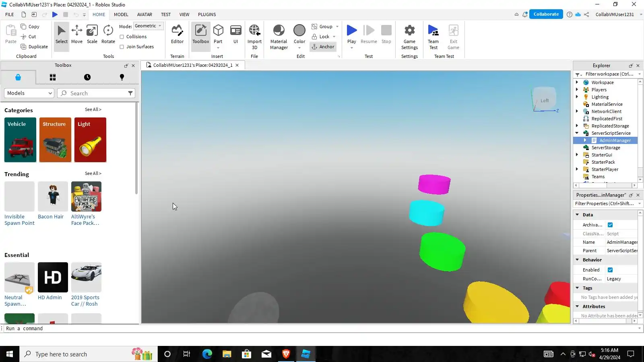Viewport: 644px width, 362px height.
Task: Expand the StarterPlayer tree node
Action: [x=577, y=169]
